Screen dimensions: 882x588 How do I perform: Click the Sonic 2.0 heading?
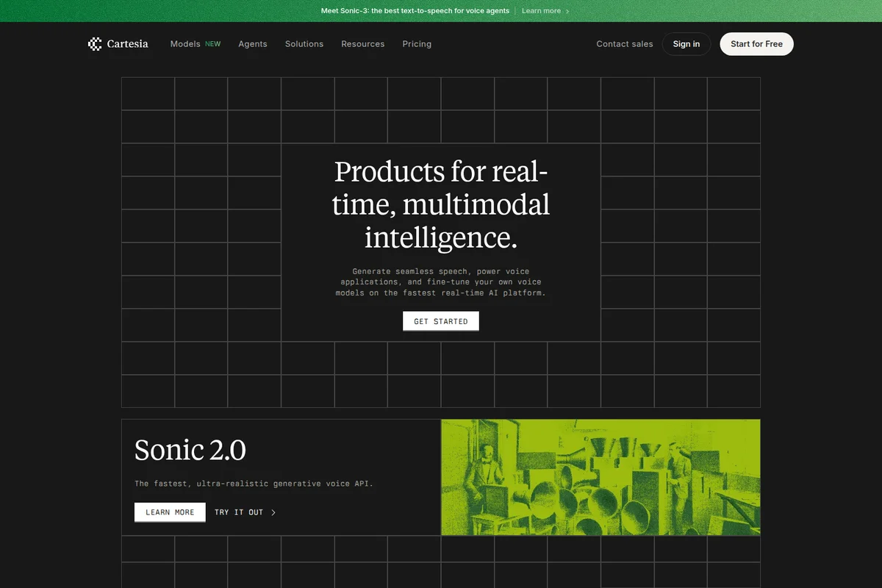[x=190, y=450]
